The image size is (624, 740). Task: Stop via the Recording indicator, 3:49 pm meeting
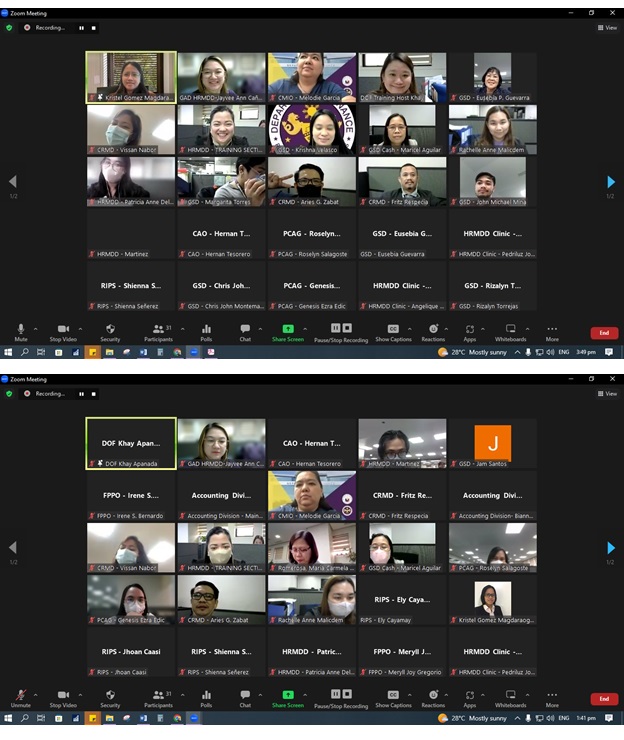pyautogui.click(x=93, y=28)
